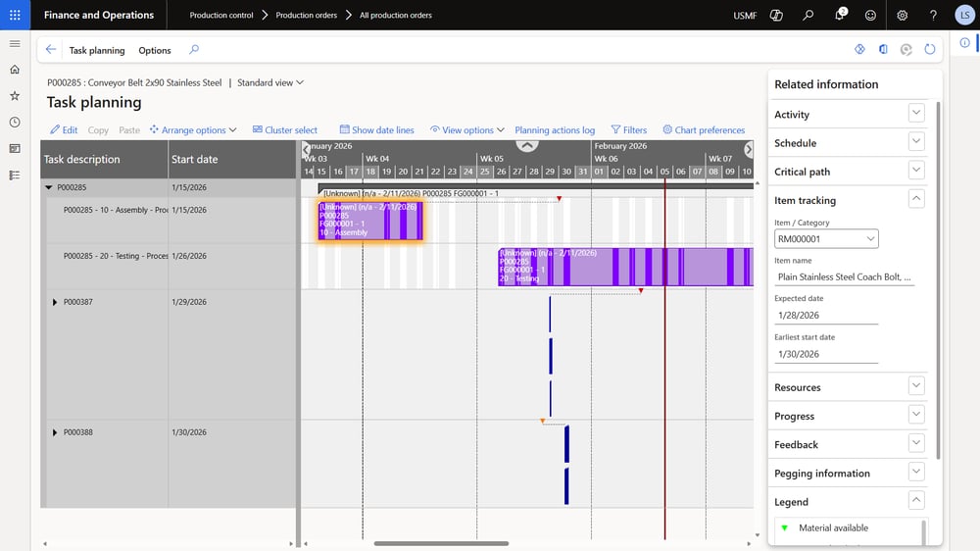The height and width of the screenshot is (551, 980).
Task: Click All production orders breadcrumb
Action: tap(396, 15)
